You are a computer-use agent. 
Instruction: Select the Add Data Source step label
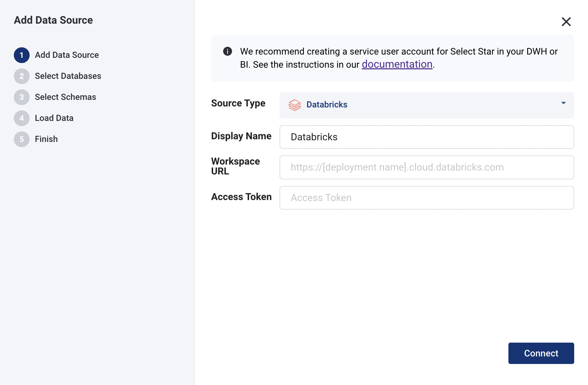67,55
